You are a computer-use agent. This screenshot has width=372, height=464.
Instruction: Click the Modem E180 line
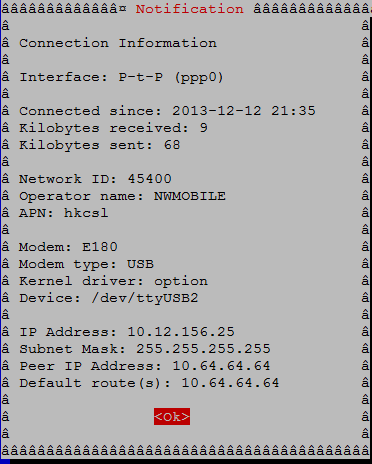pos(68,247)
